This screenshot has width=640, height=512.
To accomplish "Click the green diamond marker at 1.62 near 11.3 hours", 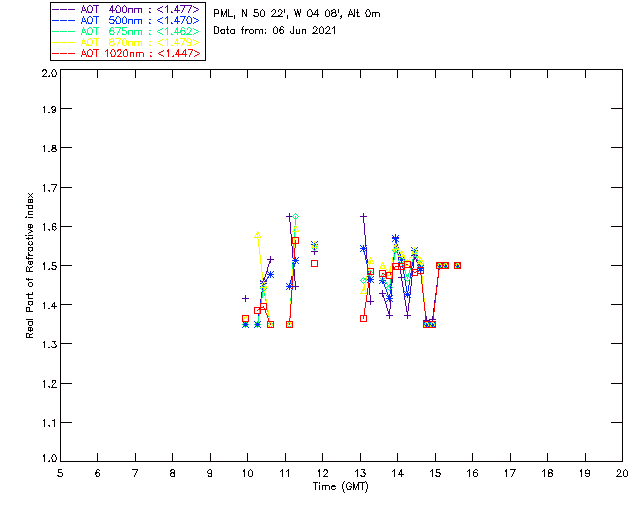I will click(x=296, y=216).
